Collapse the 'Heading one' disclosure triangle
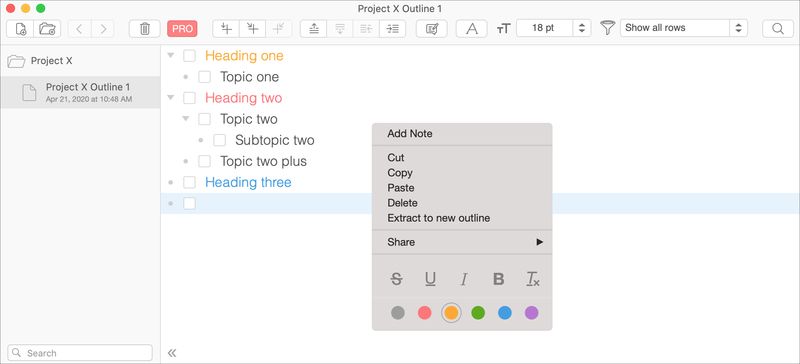Image resolution: width=800 pixels, height=364 pixels. tap(170, 55)
